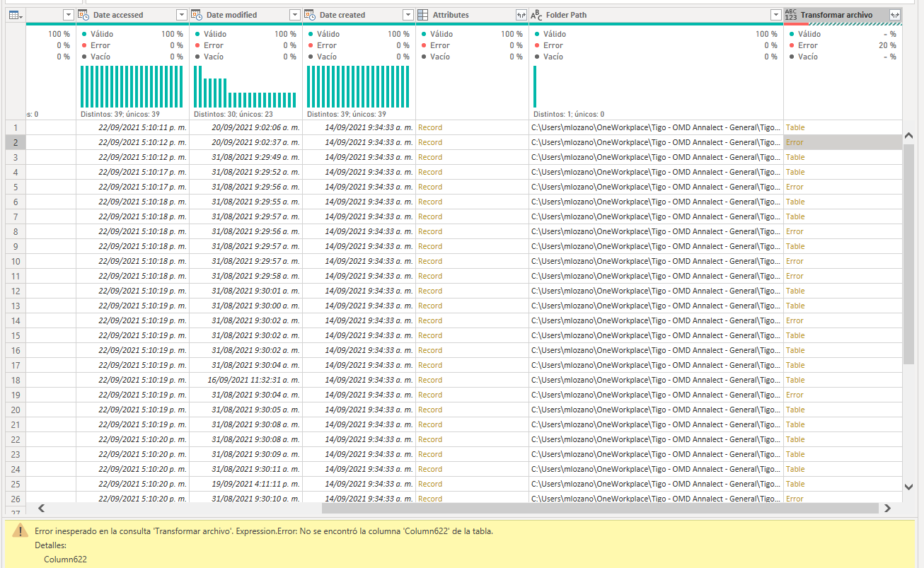The width and height of the screenshot is (924, 568).
Task: Click Date modified cell 19/09/2021 4:11:11 p. m.
Action: [x=246, y=484]
